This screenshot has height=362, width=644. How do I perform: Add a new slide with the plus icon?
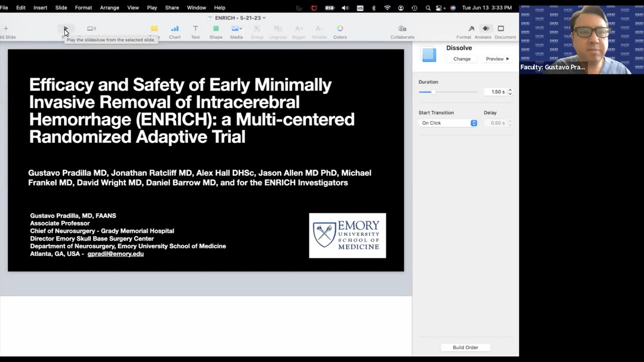(6, 29)
